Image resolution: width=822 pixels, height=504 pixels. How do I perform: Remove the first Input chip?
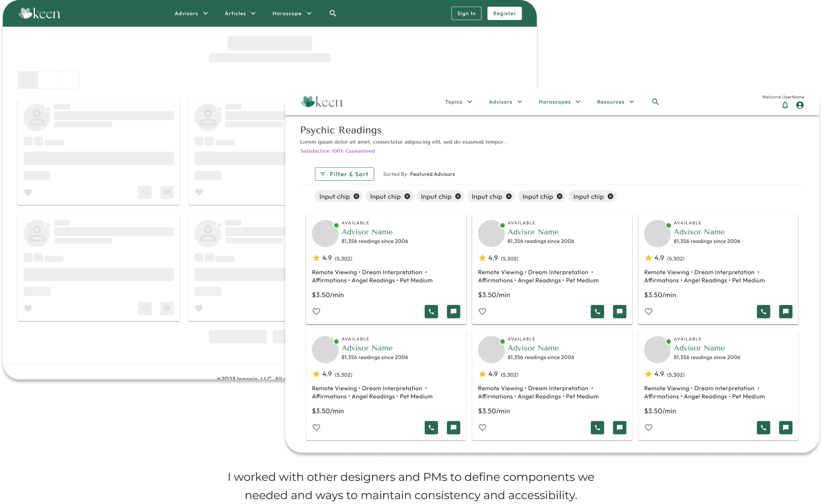[356, 197]
